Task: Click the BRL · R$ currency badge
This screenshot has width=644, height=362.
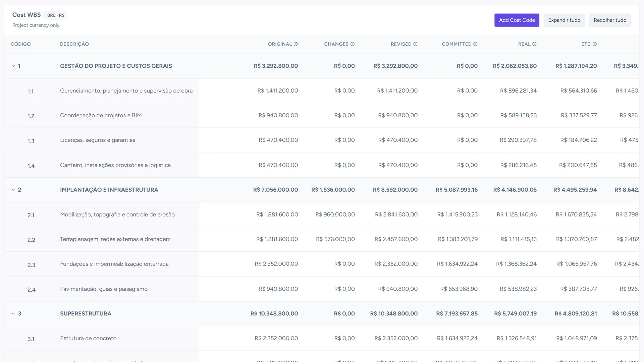Action: click(x=56, y=15)
